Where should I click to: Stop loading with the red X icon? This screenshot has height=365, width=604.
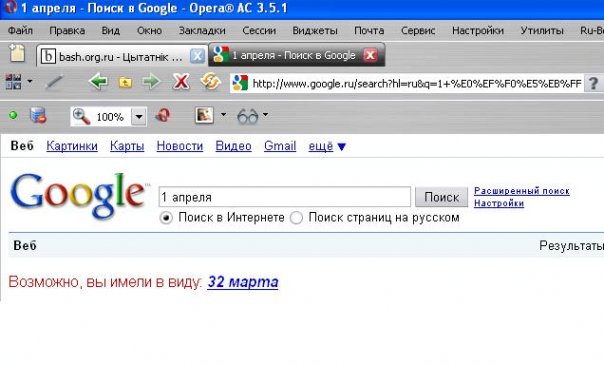tap(181, 82)
